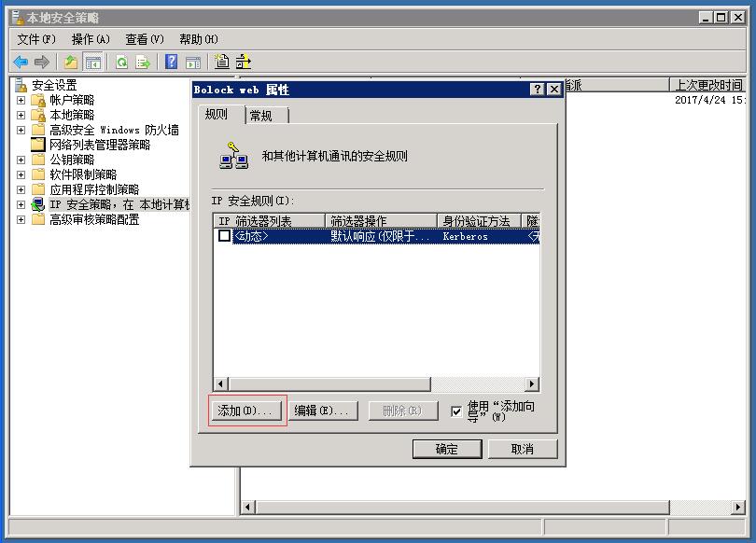
Task: Uncheck 使用"添加向导" option
Action: coord(454,411)
